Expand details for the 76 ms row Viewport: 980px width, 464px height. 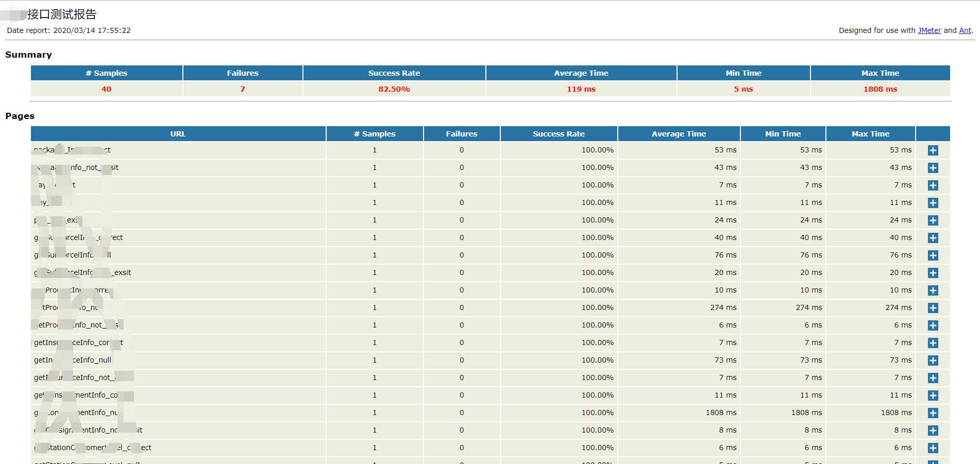[x=933, y=255]
